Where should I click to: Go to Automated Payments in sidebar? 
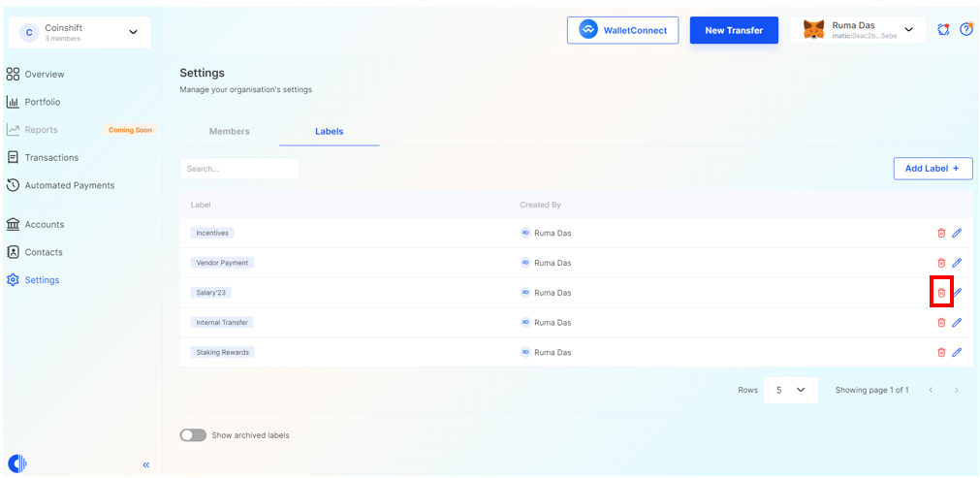(x=69, y=185)
